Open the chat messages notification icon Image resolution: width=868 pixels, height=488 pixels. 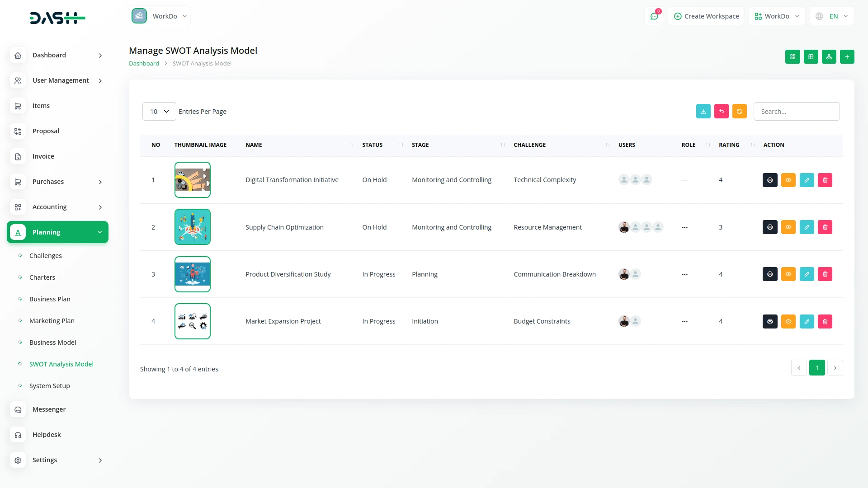point(654,16)
